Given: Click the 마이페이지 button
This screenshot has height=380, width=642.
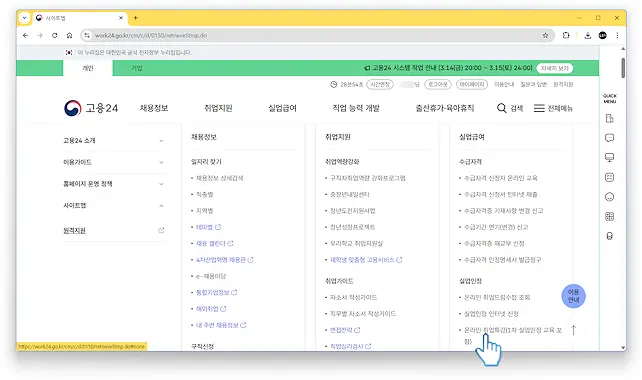Looking at the screenshot, I should point(472,84).
